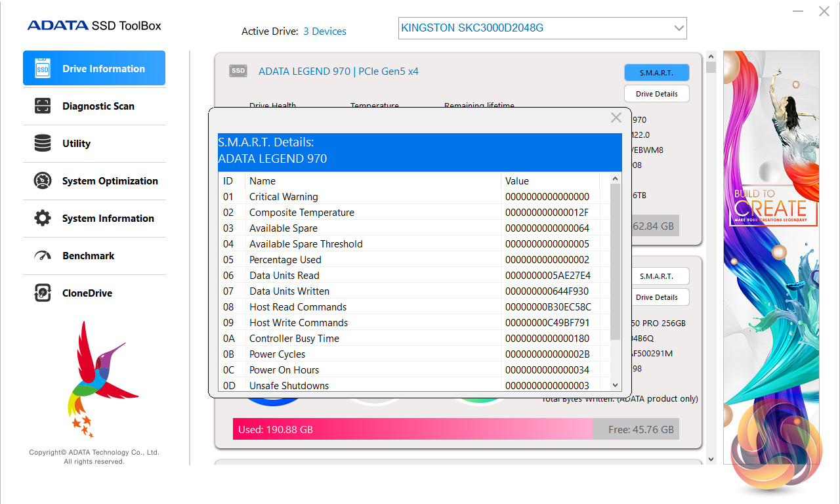
Task: Click the Benchmark speedometer icon
Action: (x=42, y=255)
